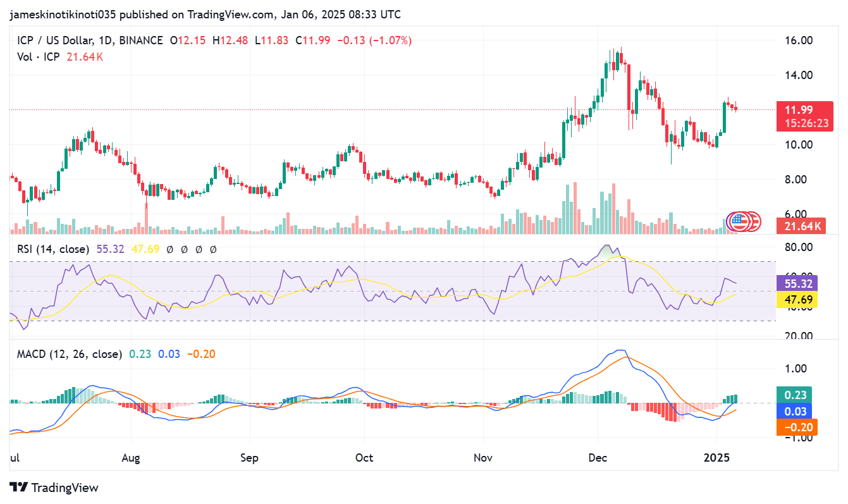Click the 16.00 price axis label
This screenshot has width=848, height=504.
(x=798, y=40)
